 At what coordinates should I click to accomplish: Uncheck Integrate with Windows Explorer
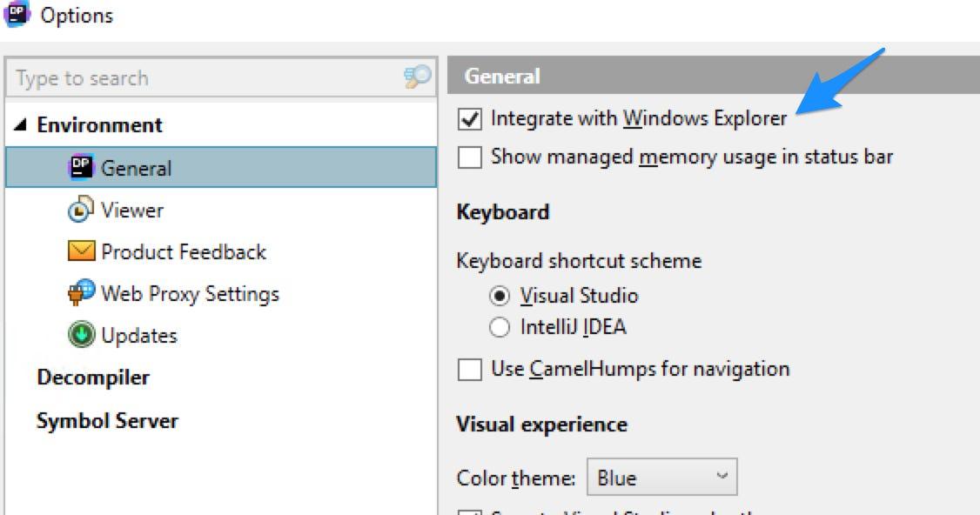coord(471,117)
